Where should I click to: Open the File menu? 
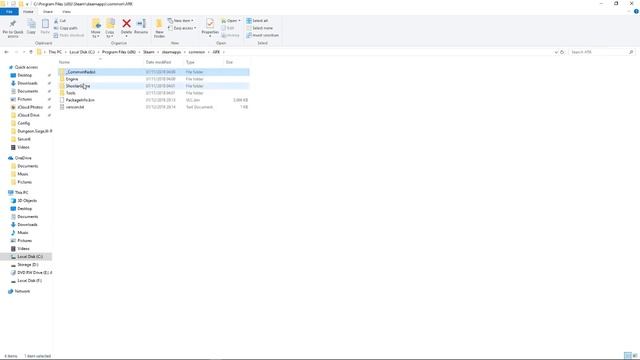tap(9, 11)
